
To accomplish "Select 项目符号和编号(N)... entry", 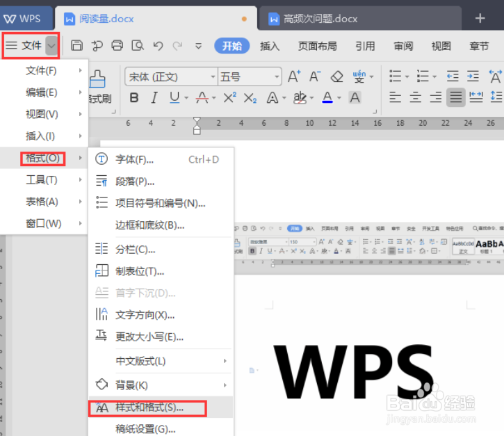I will tap(161, 203).
